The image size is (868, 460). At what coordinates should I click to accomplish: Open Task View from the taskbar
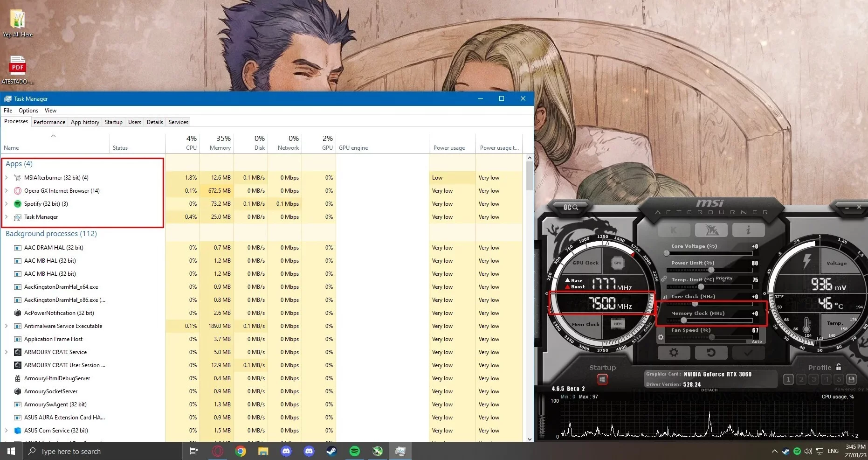(x=194, y=451)
